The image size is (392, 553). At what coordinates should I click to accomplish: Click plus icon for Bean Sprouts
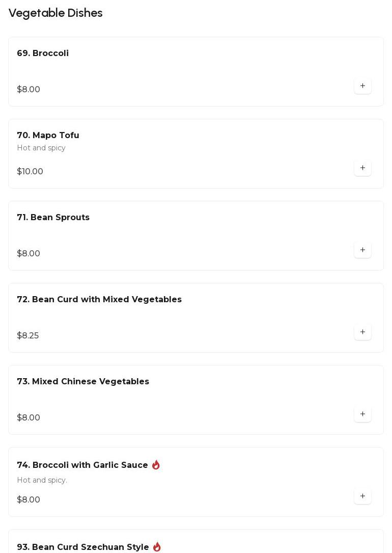362,250
